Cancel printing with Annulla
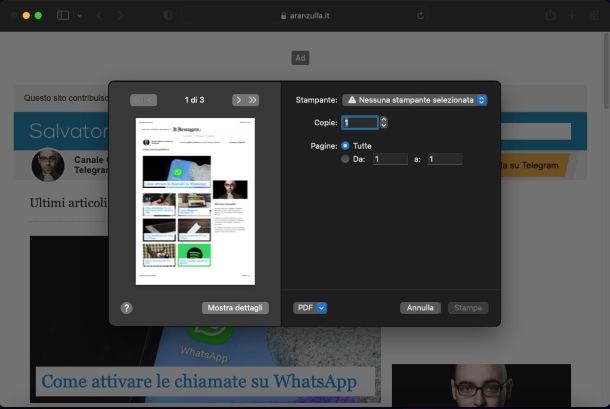Screen dimensions: 610x409 coord(420,308)
